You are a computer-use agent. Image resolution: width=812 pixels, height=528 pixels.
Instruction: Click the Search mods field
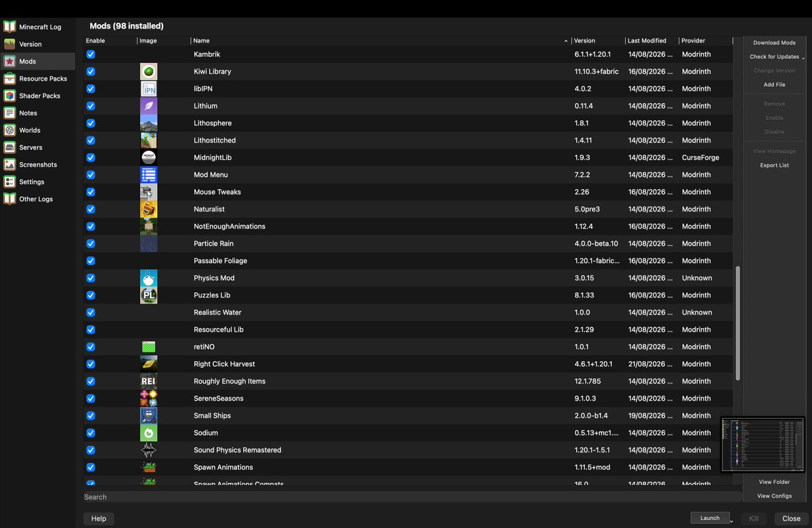tap(412, 497)
